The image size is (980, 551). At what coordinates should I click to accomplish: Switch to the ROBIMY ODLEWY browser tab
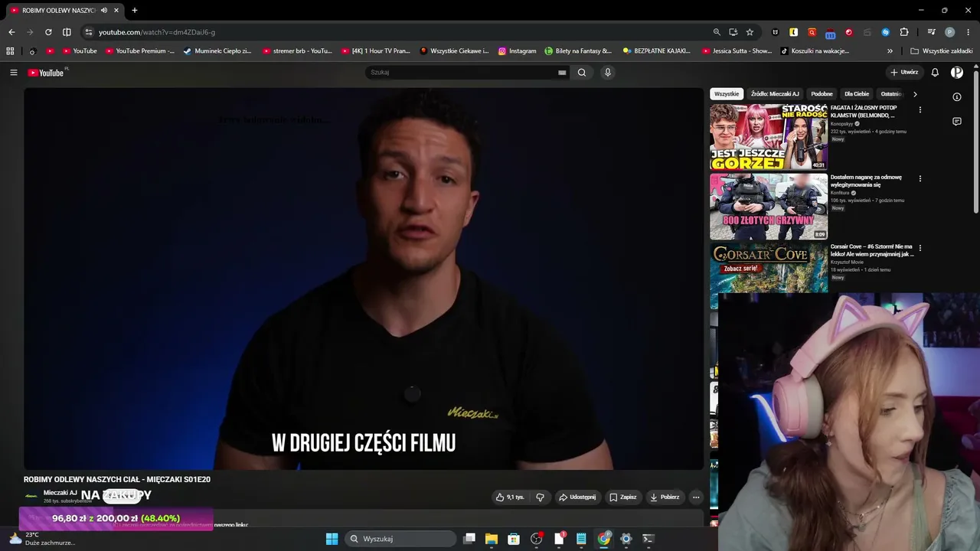[66, 11]
